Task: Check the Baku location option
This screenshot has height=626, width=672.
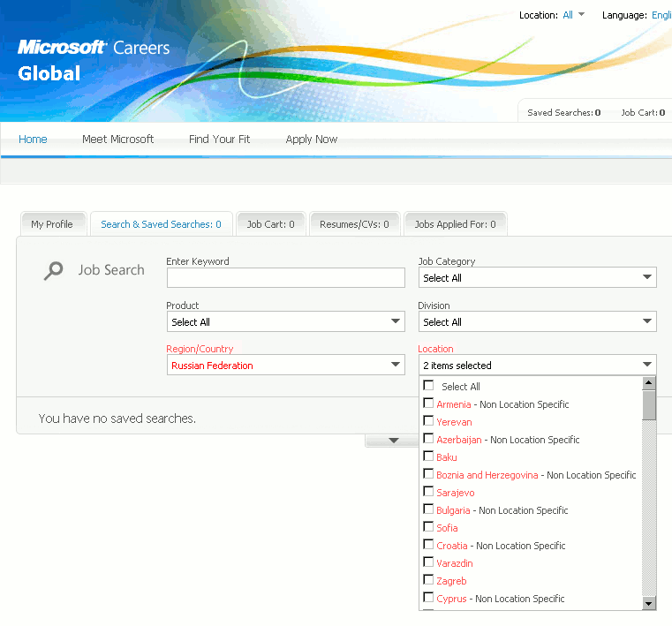Action: click(x=429, y=456)
